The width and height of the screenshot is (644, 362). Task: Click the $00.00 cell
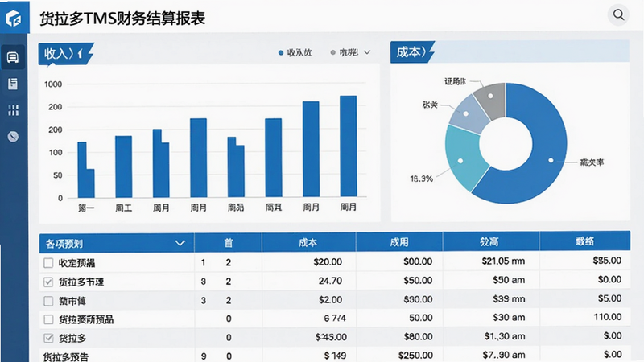(418, 261)
